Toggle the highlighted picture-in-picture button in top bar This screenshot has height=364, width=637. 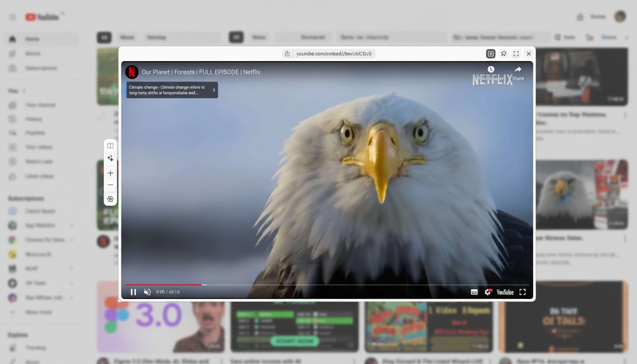(x=491, y=54)
